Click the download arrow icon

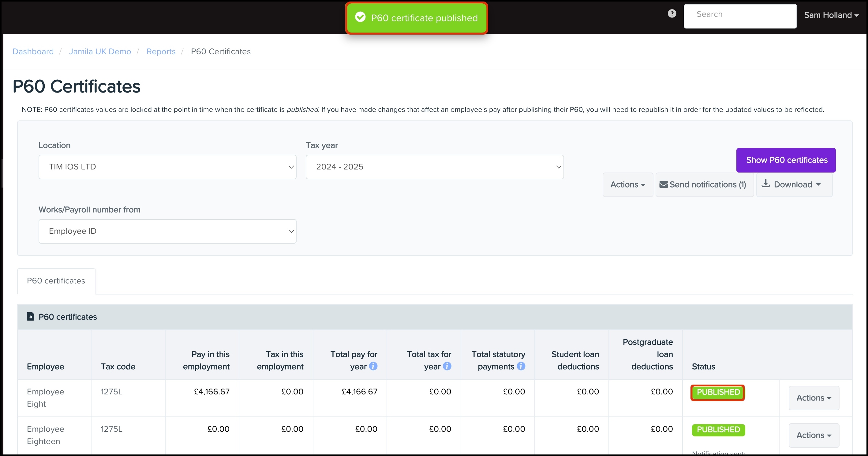765,184
